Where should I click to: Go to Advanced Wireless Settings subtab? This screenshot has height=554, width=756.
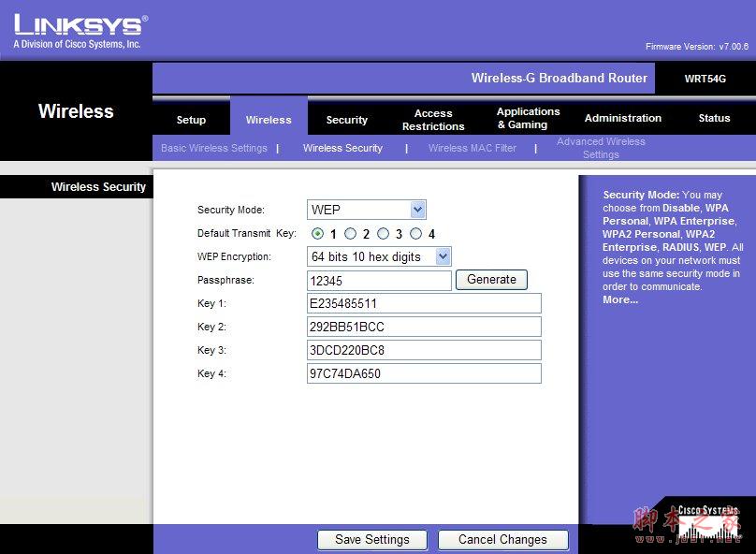tap(601, 148)
